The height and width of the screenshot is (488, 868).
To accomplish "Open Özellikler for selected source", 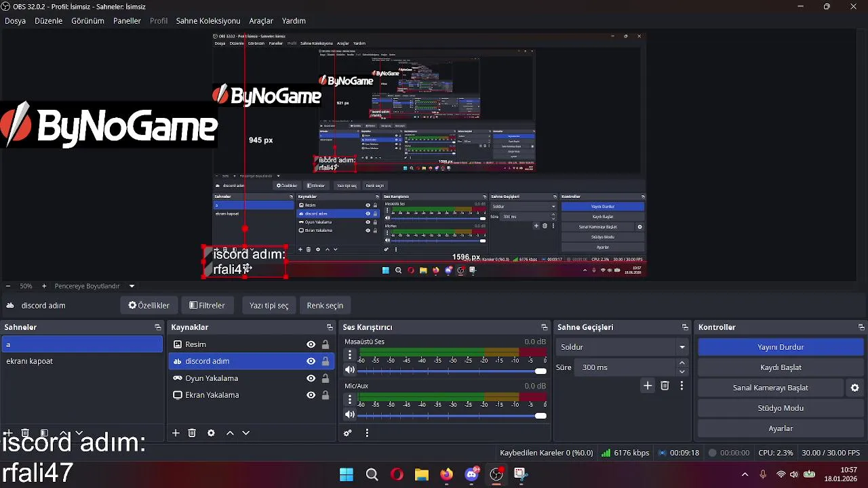I will tap(149, 305).
